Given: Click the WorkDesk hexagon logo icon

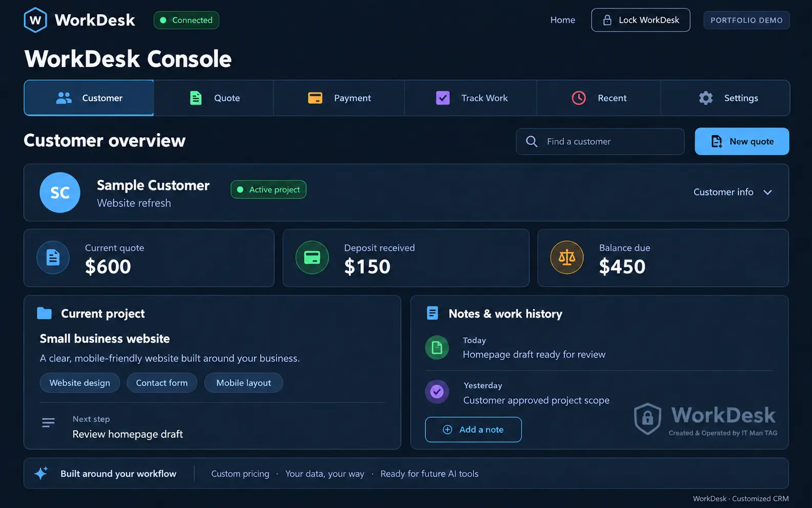Looking at the screenshot, I should 35,20.
